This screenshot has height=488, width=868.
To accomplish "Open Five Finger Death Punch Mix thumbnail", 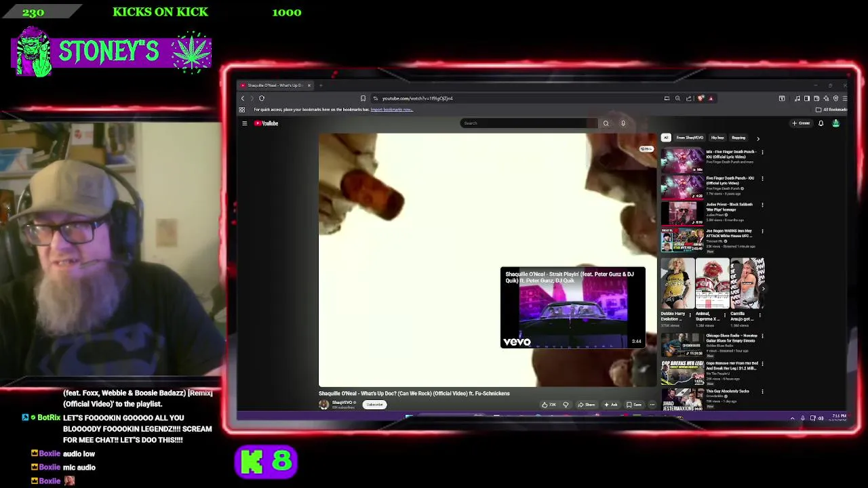I will coord(682,161).
